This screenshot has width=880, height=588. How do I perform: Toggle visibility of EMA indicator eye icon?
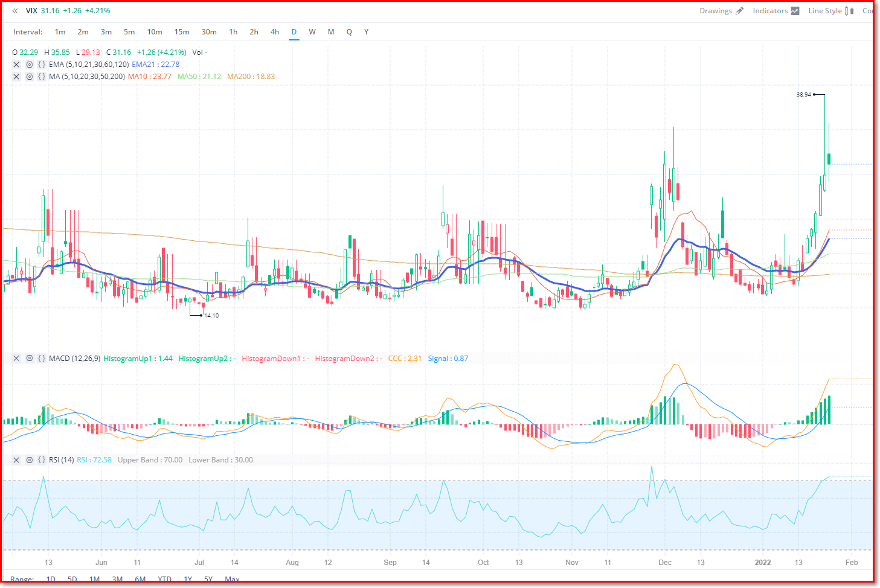pyautogui.click(x=29, y=65)
